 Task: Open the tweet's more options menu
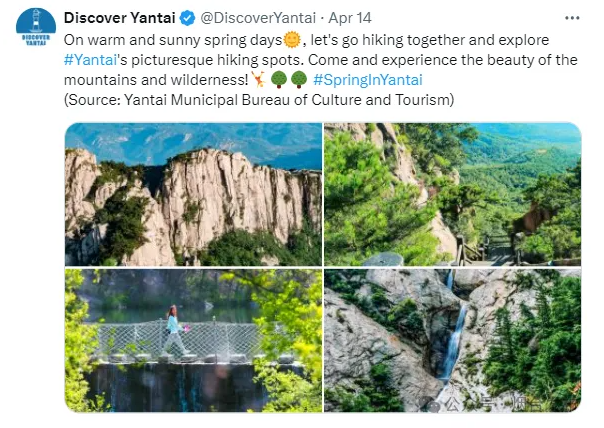pyautogui.click(x=572, y=18)
